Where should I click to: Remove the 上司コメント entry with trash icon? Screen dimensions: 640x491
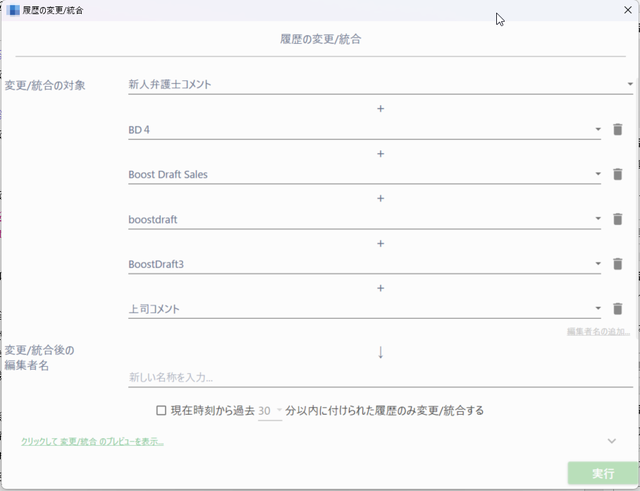pyautogui.click(x=617, y=309)
